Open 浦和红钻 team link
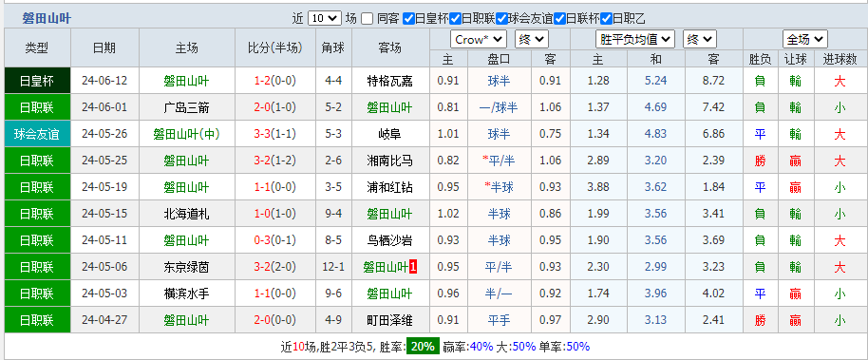 (390, 188)
